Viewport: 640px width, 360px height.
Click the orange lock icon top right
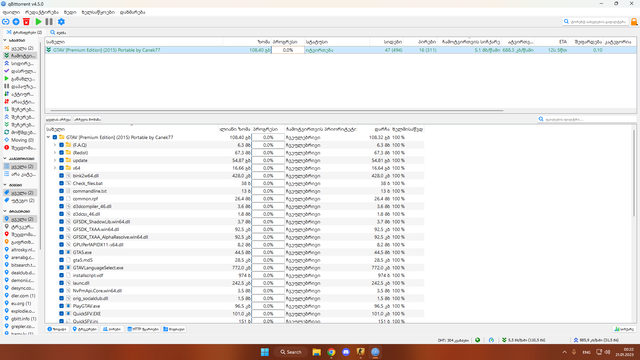634,22
